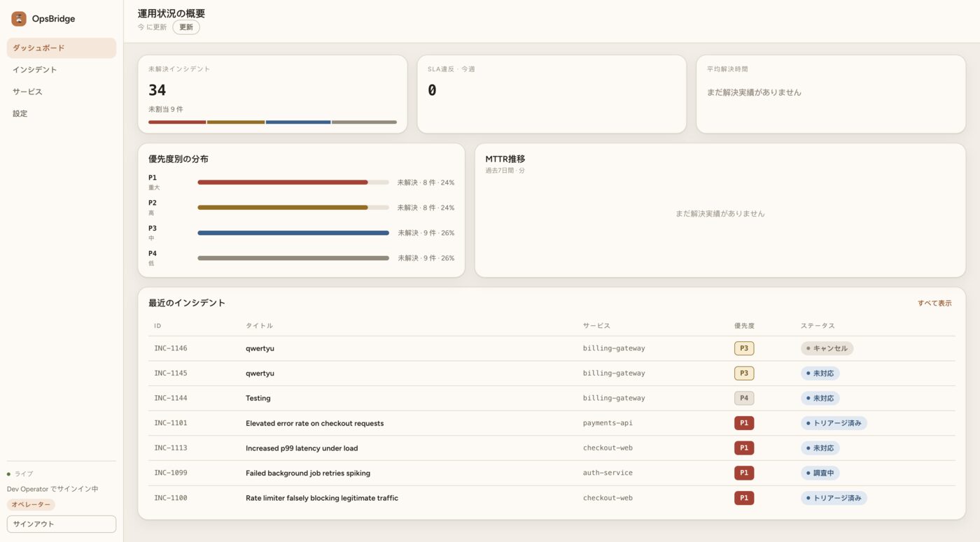Click the INC-1100 ID cell

(171, 498)
